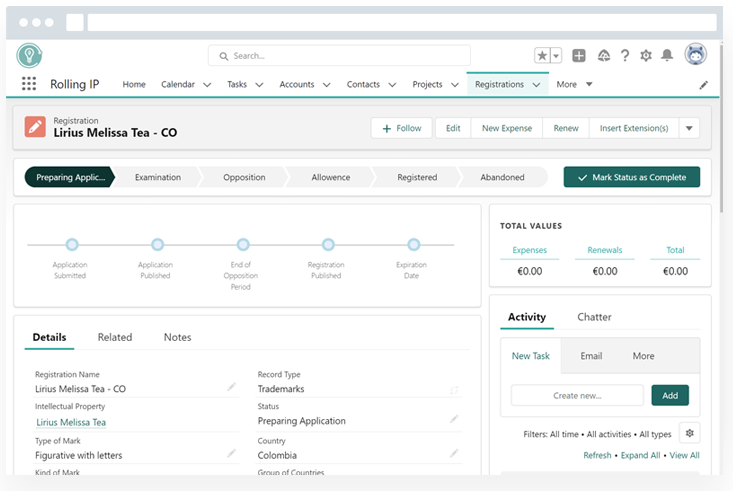Edit Country field pencil icon

(x=454, y=453)
